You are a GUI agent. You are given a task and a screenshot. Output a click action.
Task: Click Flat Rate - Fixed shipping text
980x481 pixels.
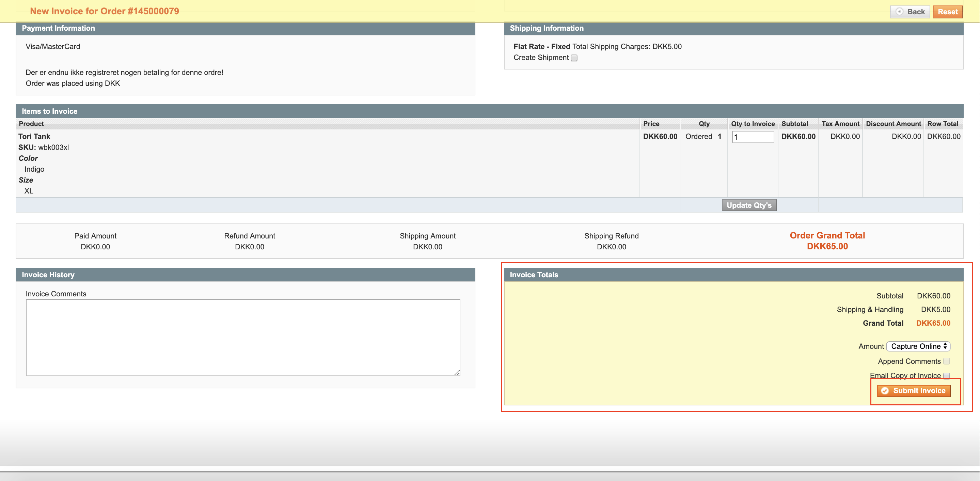(541, 46)
